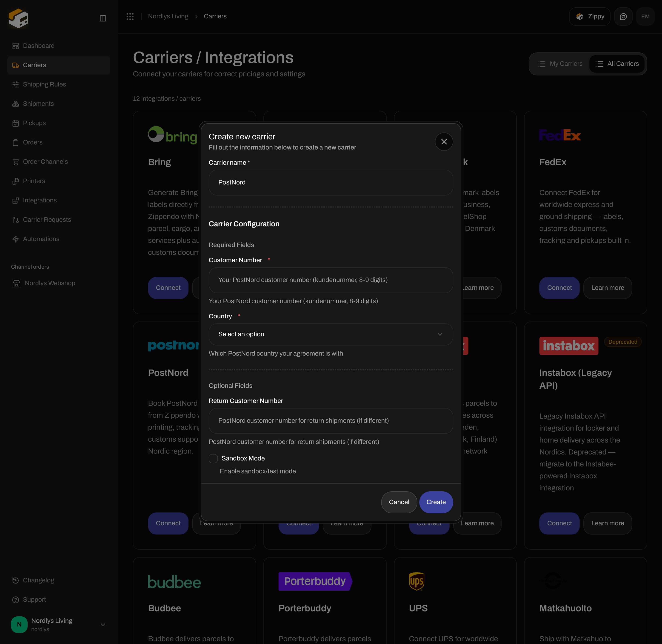Screen dimensions: 662x644
Task: Expand the Nordlys Living workspace switcher
Action: tap(59, 624)
